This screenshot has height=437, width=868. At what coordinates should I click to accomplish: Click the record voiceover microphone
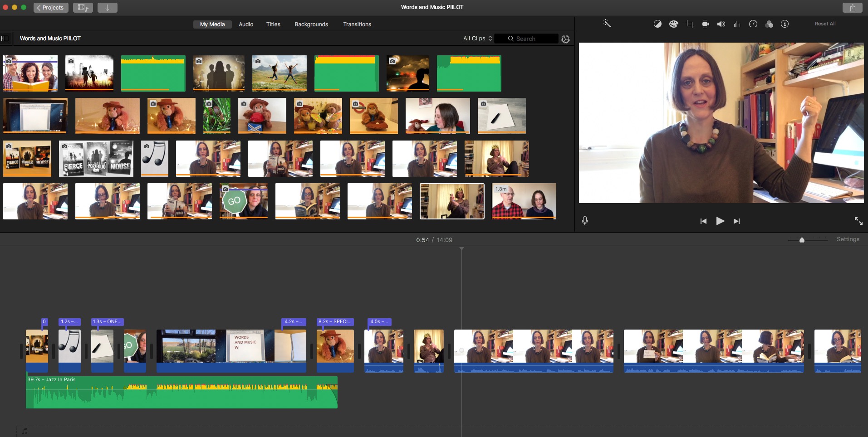point(585,221)
